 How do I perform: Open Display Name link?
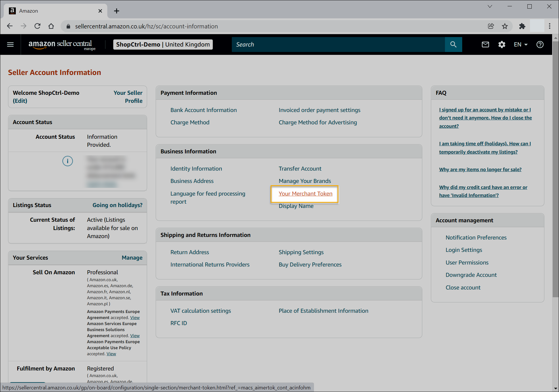(296, 206)
